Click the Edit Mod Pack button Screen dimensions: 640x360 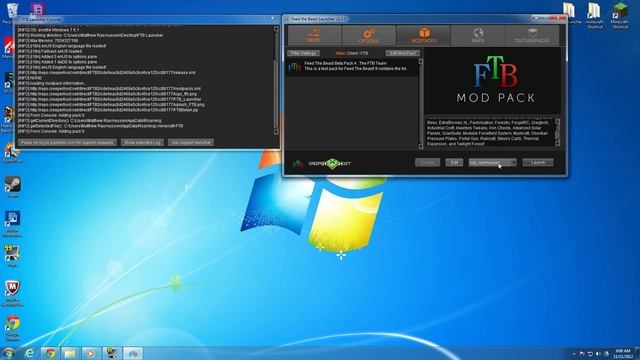coord(402,53)
